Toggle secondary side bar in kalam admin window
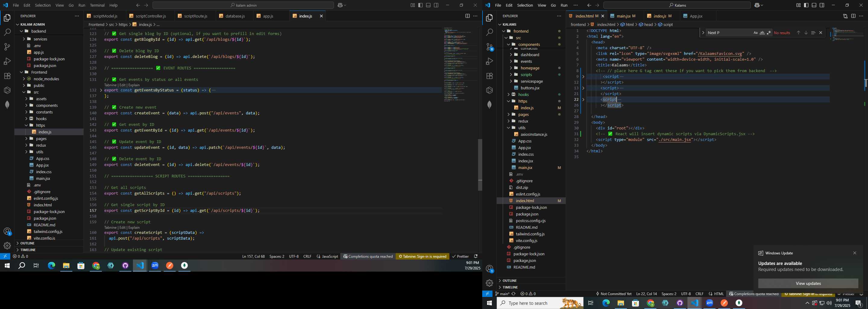Viewport: 868px width, 309px height. point(436,5)
